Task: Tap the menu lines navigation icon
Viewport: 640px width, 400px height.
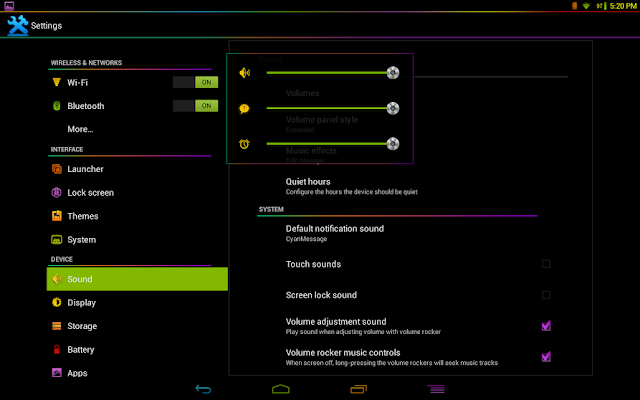Action: (x=436, y=389)
